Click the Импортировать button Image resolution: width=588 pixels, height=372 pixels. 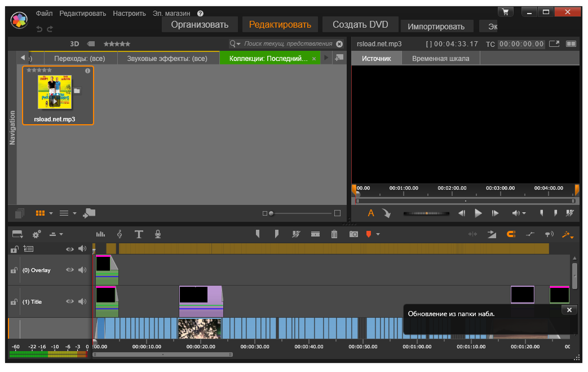pyautogui.click(x=436, y=26)
